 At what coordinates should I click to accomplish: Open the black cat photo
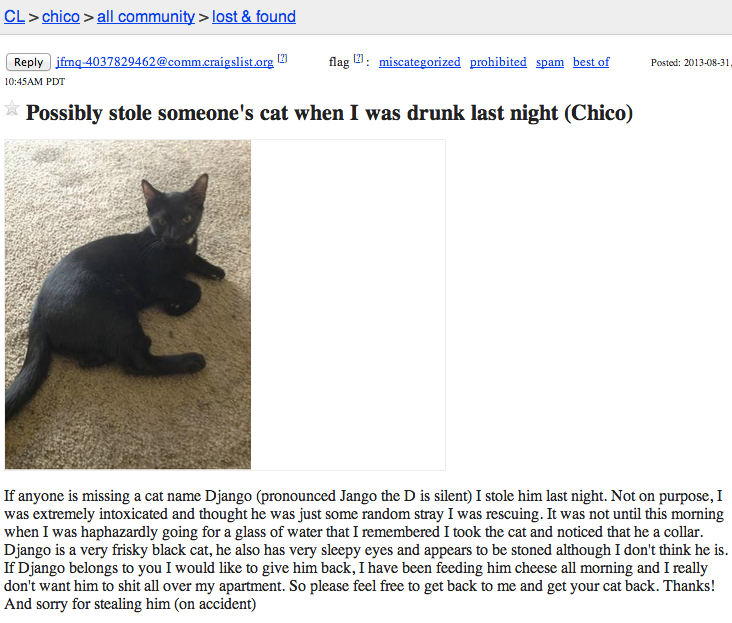[128, 304]
